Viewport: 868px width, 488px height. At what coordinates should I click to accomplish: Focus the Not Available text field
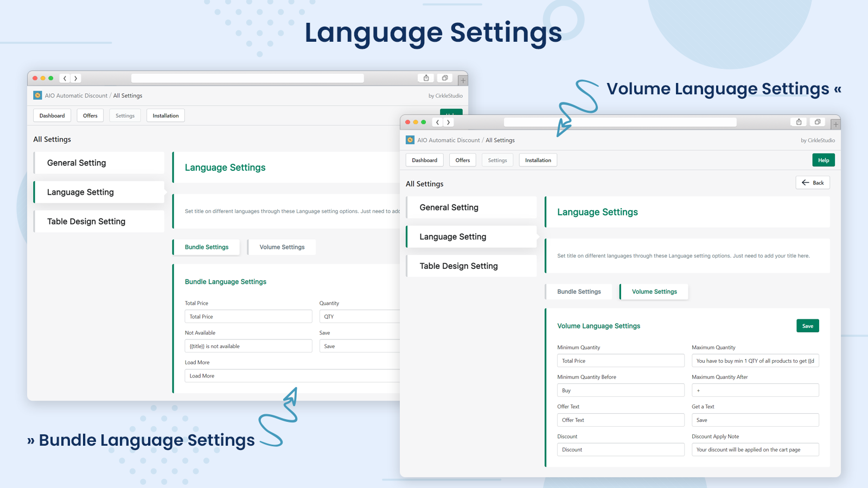(x=248, y=346)
